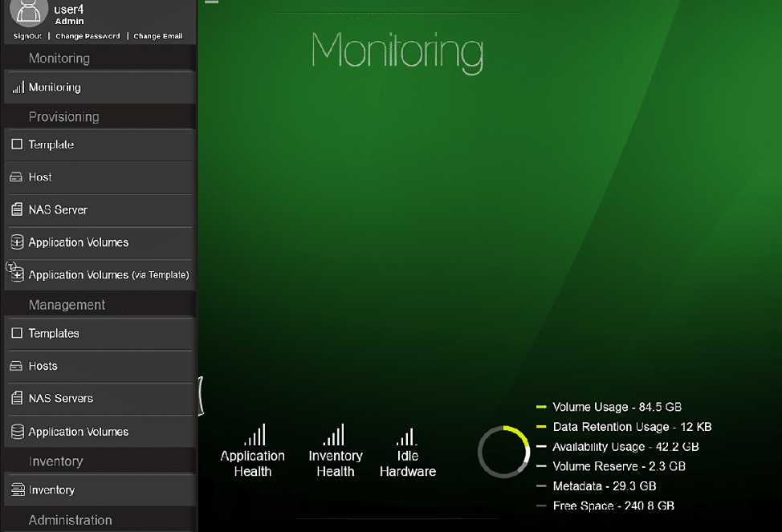Click the storage usage donut chart

pos(503,452)
